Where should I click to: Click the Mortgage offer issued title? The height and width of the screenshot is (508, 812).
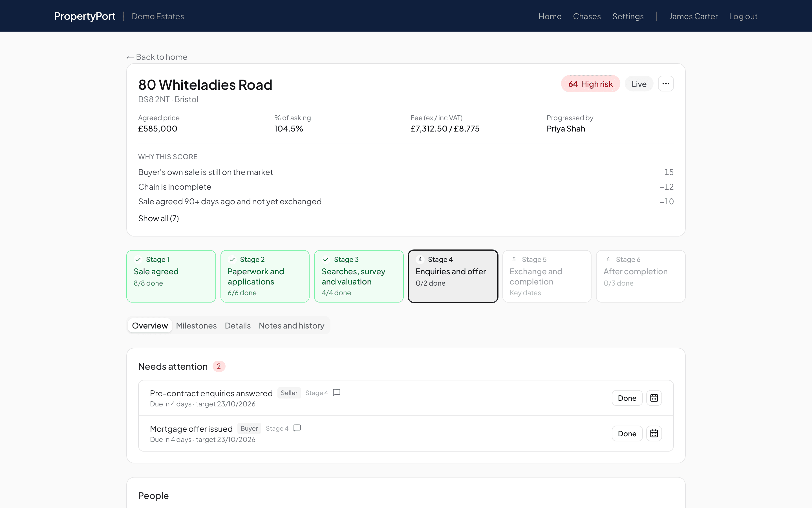[191, 429]
